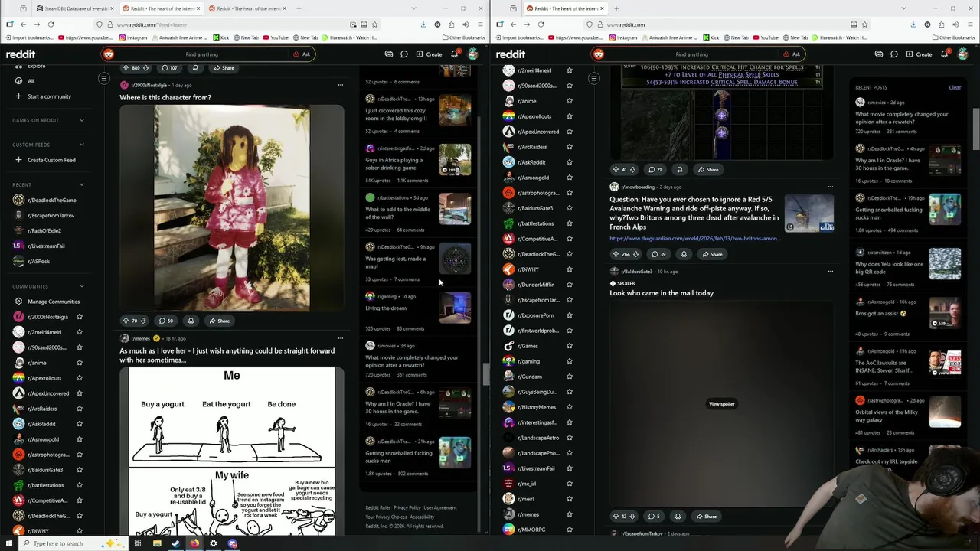This screenshot has width=980, height=551.
Task: Open chat icon in right window header
Action: point(894,54)
